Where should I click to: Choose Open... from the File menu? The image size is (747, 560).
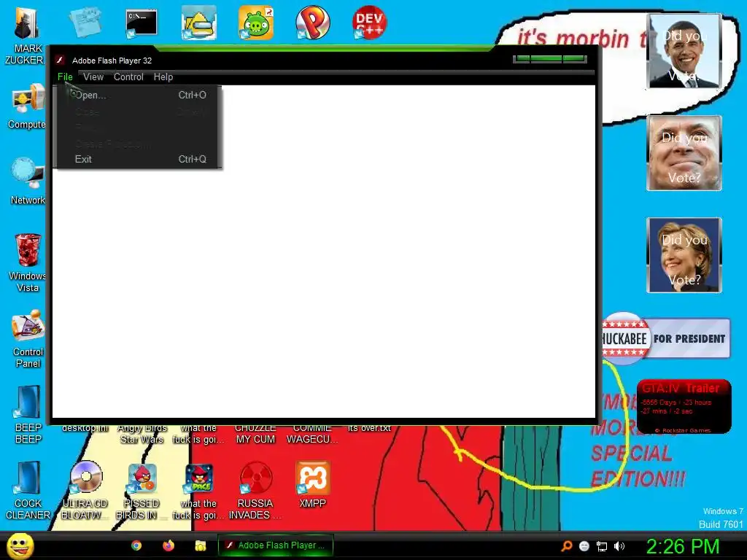tap(139, 95)
